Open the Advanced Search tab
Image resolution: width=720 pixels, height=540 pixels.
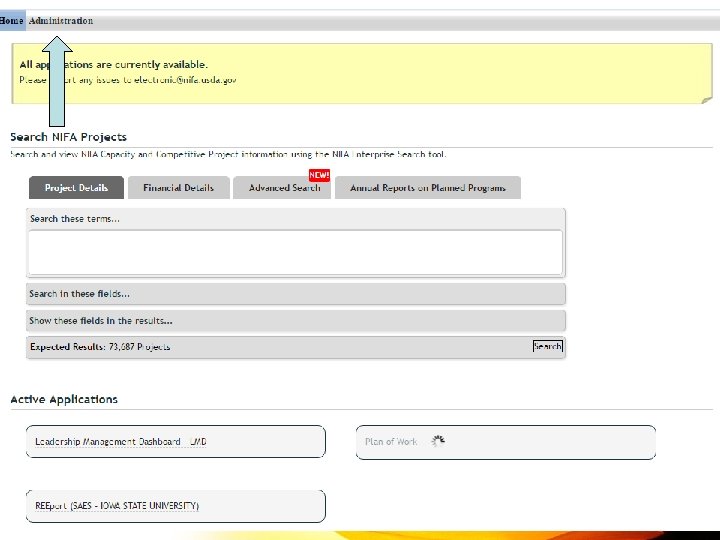tap(282, 187)
